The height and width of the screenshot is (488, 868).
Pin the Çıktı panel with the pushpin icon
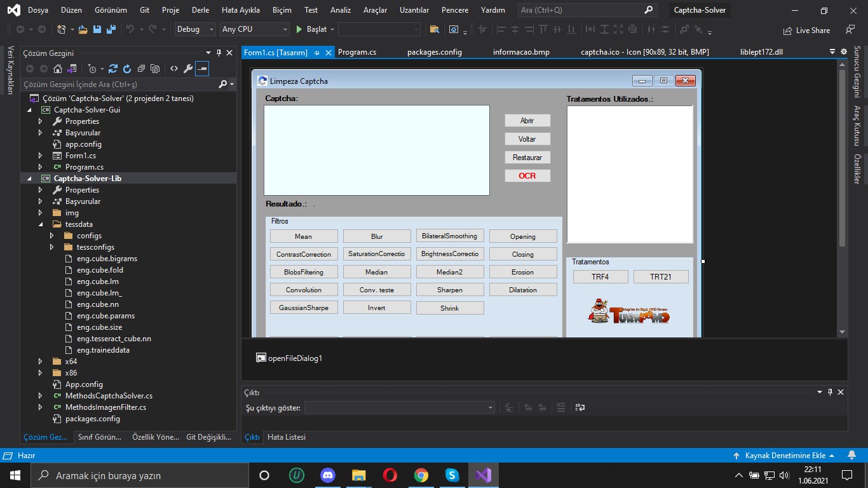[829, 392]
